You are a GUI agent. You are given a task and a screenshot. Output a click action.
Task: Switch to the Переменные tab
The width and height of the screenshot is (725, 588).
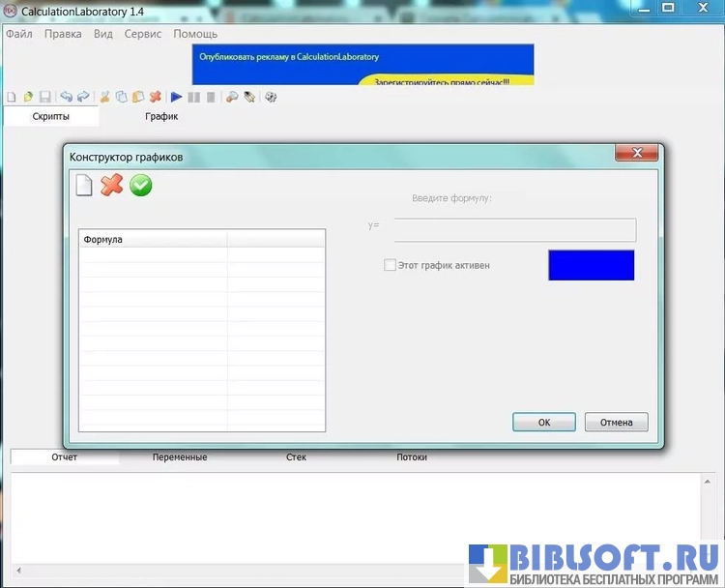point(180,456)
